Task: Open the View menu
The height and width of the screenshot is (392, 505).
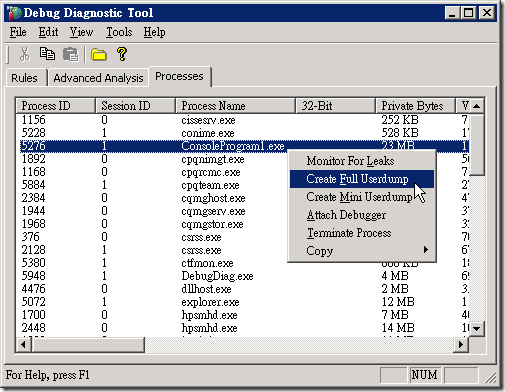Action: (x=81, y=32)
